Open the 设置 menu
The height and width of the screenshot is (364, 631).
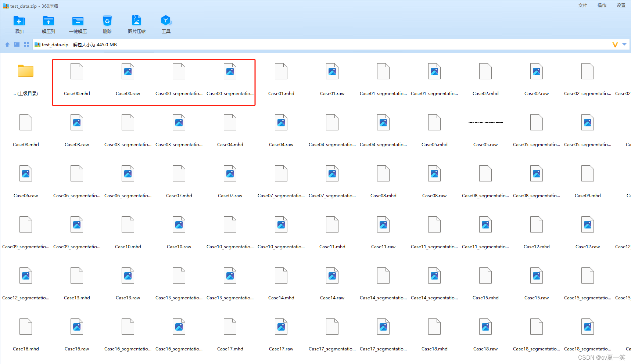click(x=621, y=6)
